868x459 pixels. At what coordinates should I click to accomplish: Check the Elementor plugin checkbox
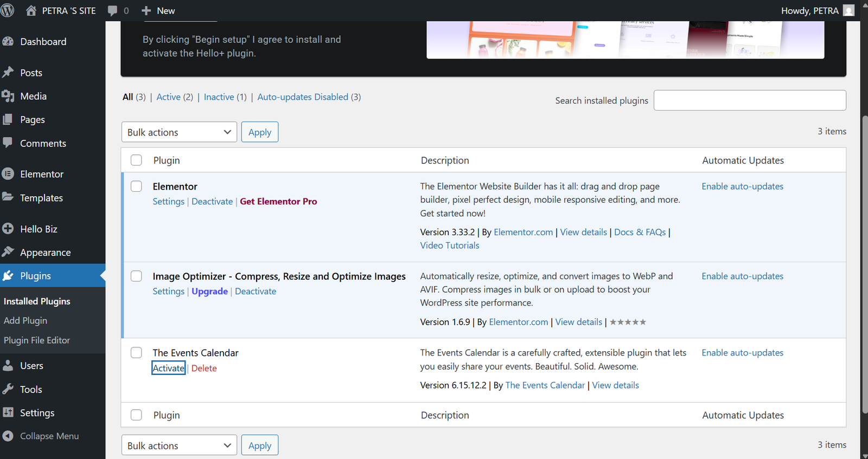[136, 186]
